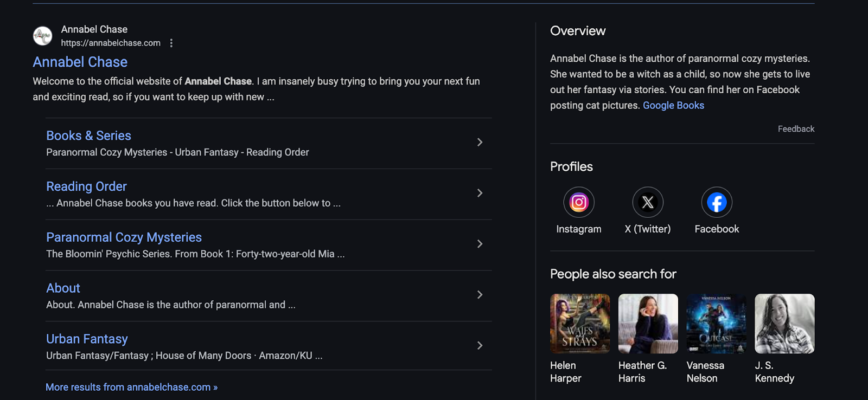Image resolution: width=868 pixels, height=400 pixels.
Task: Click the J. S. Kennedy name text
Action: 775,372
